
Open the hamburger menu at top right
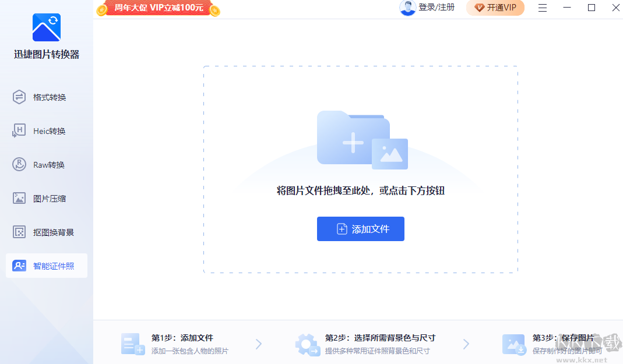[543, 8]
